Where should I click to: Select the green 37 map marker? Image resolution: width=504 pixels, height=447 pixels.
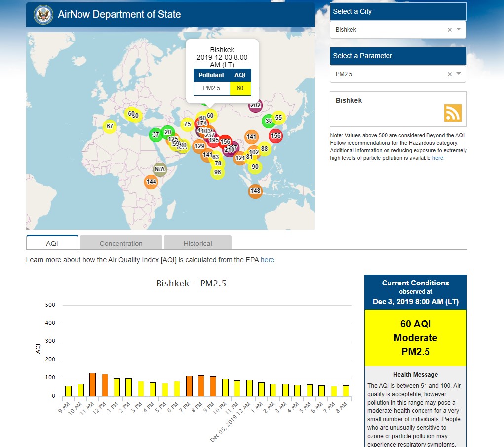coord(155,134)
